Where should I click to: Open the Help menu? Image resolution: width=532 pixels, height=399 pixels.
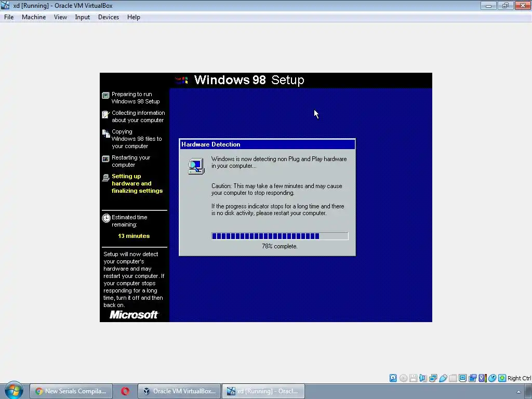click(x=134, y=17)
